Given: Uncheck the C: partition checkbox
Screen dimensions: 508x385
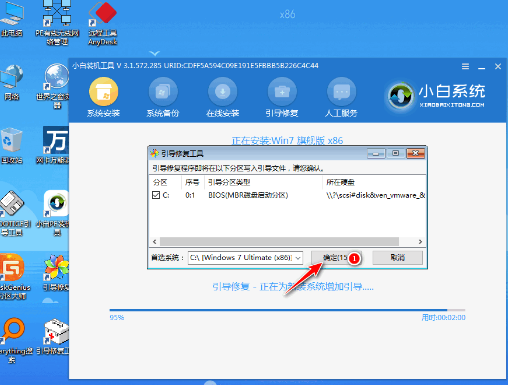Looking at the screenshot, I should pos(156,195).
